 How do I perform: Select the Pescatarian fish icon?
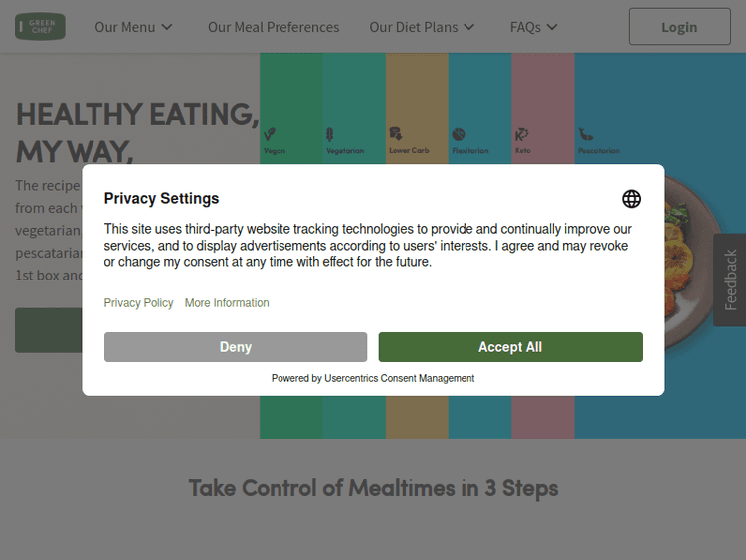tap(586, 134)
